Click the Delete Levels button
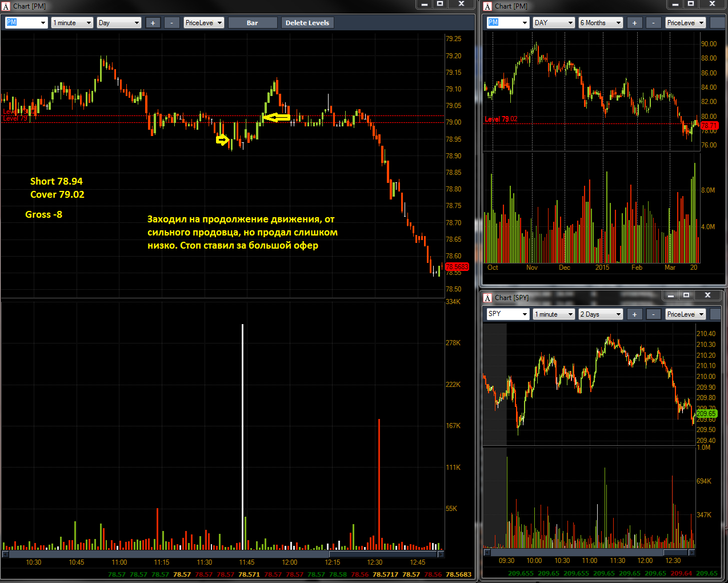The height and width of the screenshot is (583, 728). tap(307, 23)
